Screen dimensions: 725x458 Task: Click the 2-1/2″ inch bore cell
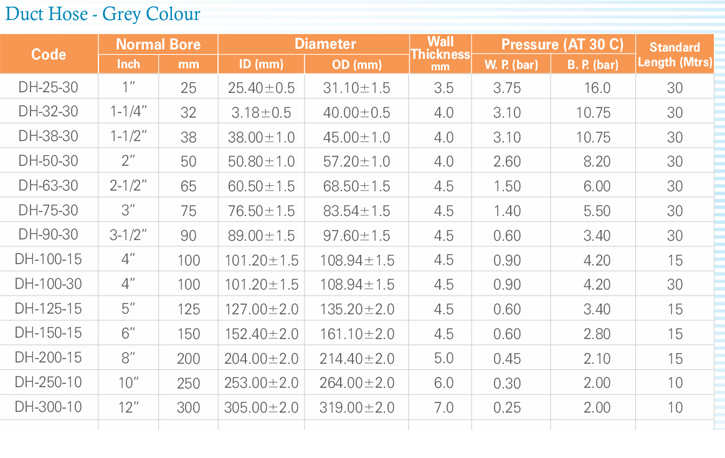click(x=128, y=186)
